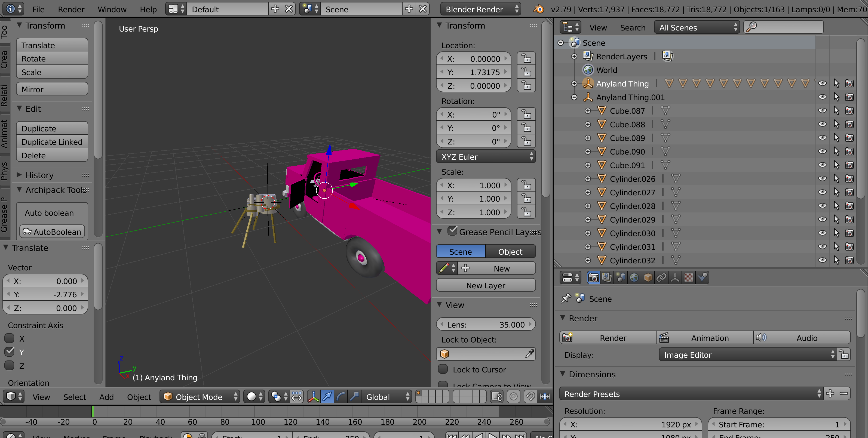Click the Lens value slider field
Image resolution: width=868 pixels, height=438 pixels.
coord(486,325)
